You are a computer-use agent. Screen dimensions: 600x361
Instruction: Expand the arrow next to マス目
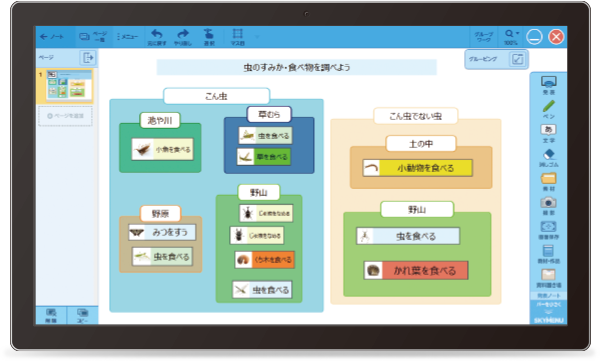coord(257,37)
